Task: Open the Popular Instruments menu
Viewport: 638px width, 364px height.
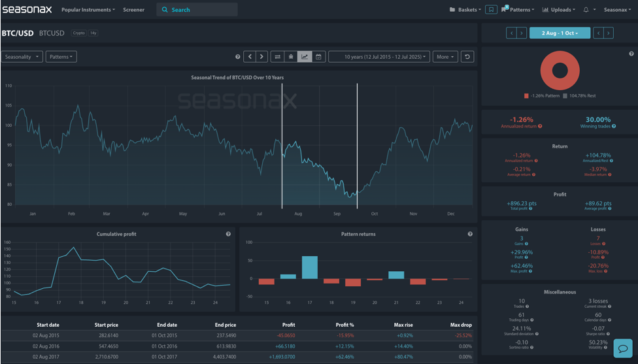Action: click(88, 10)
